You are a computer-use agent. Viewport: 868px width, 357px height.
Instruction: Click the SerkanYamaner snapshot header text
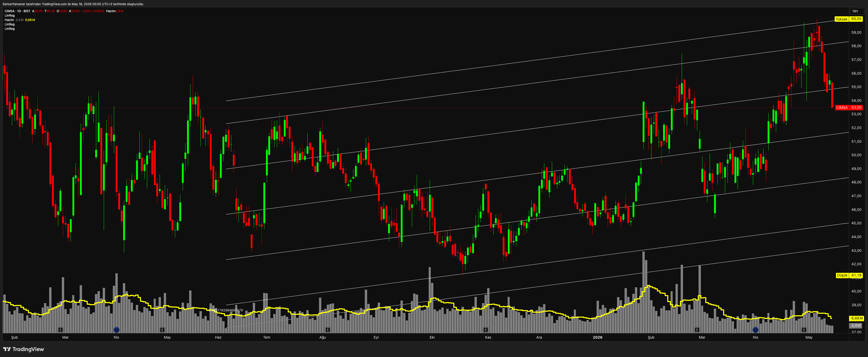coord(73,4)
